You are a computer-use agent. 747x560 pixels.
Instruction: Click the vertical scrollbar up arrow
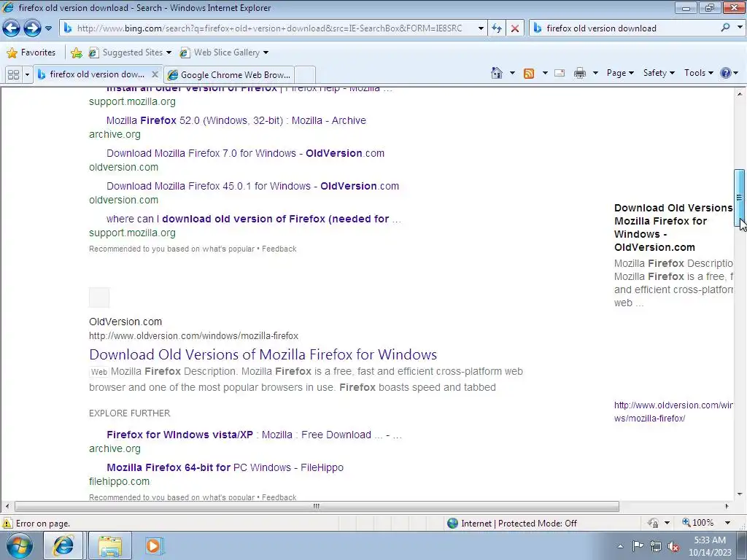[740, 94]
